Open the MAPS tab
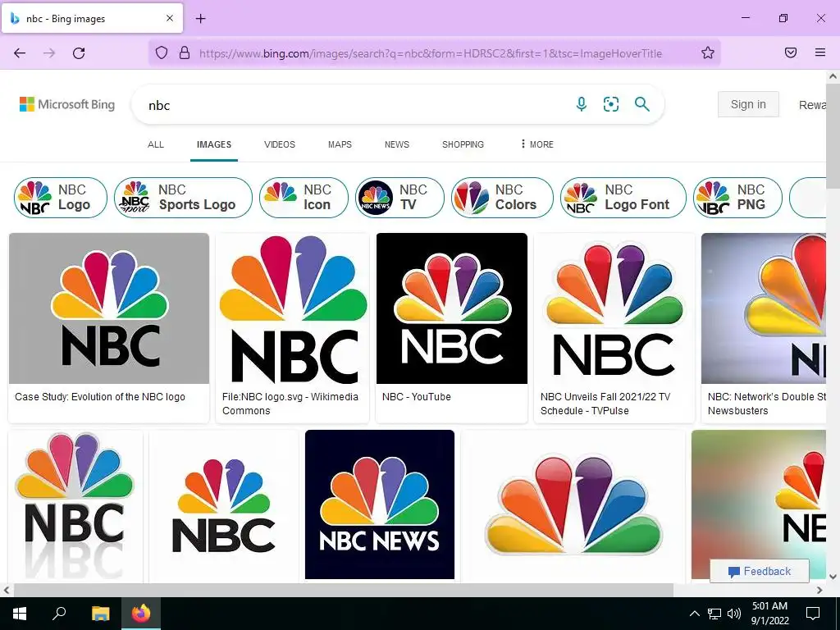 [340, 144]
